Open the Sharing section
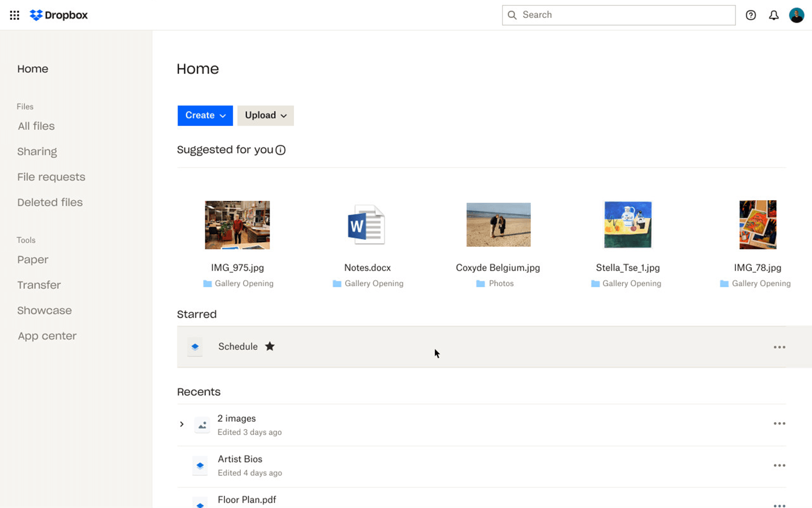This screenshot has height=508, width=812. tap(37, 152)
